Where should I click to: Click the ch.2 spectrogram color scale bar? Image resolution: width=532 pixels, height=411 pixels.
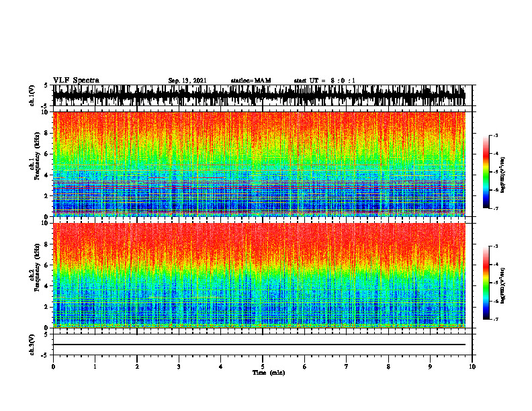486,283
